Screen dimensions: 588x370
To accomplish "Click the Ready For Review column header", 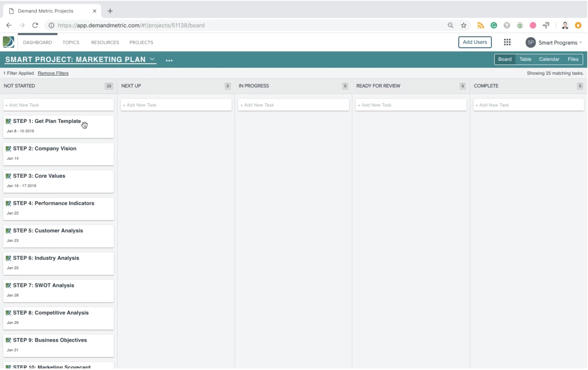I will click(x=378, y=86).
